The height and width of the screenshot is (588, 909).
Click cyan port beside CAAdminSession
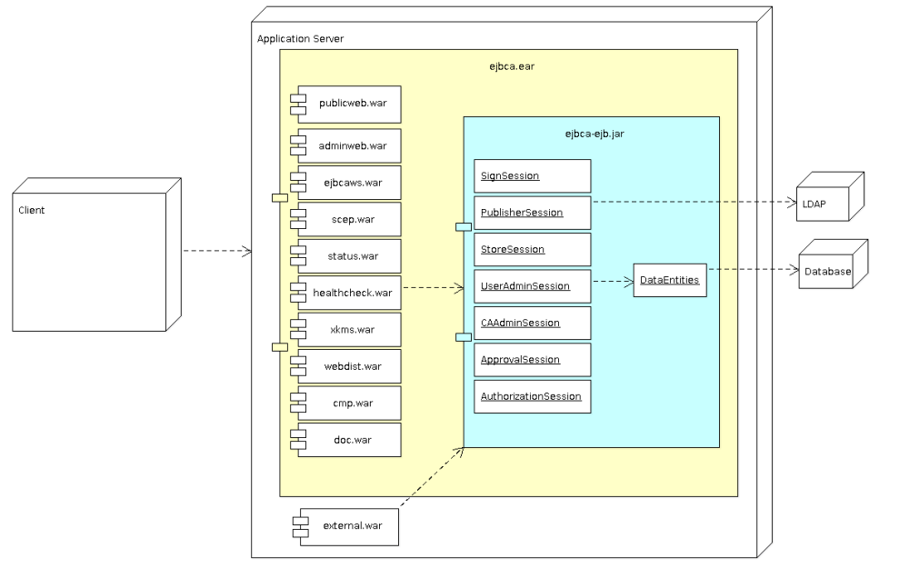464,337
